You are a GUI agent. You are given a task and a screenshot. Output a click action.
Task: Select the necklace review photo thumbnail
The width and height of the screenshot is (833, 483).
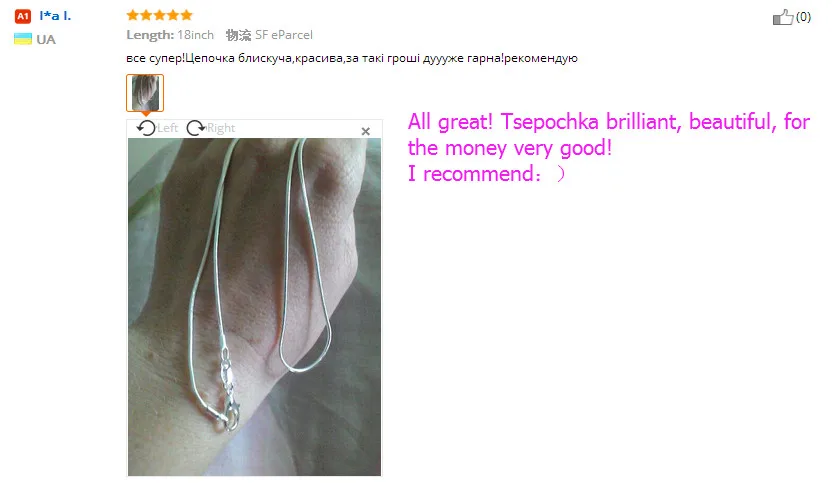pos(145,93)
